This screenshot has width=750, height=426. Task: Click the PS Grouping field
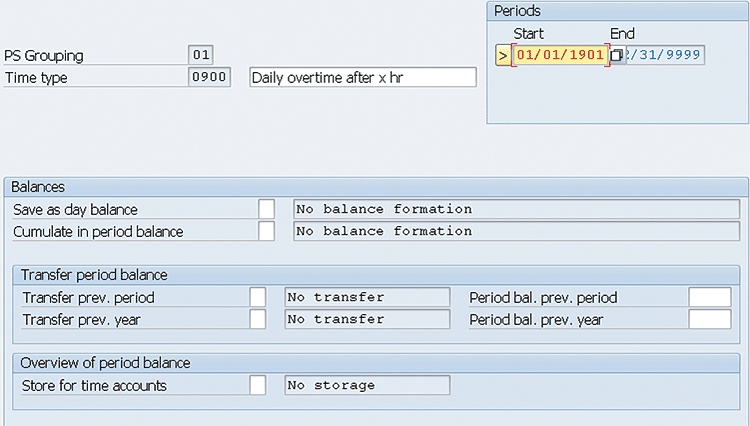point(200,56)
